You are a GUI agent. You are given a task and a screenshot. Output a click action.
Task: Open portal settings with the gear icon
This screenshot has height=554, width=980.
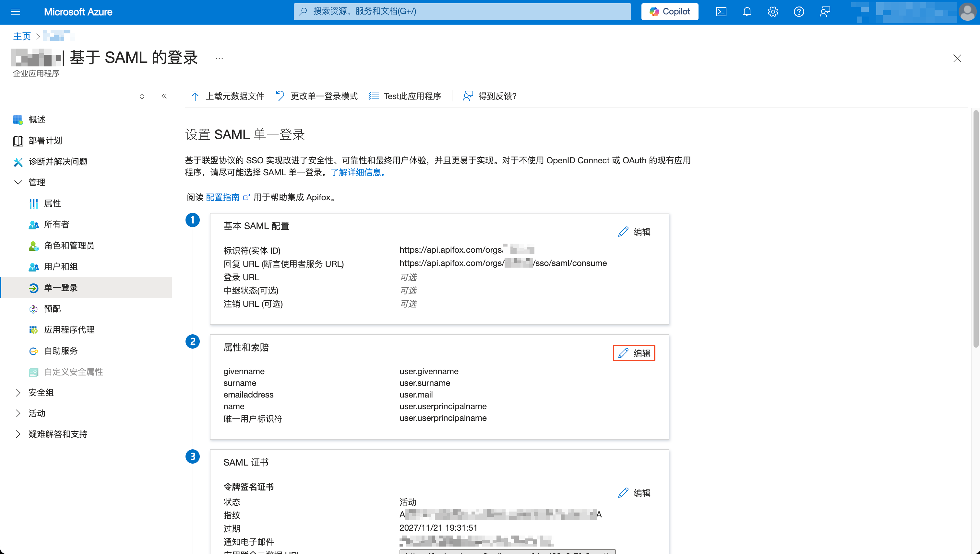[x=772, y=12]
